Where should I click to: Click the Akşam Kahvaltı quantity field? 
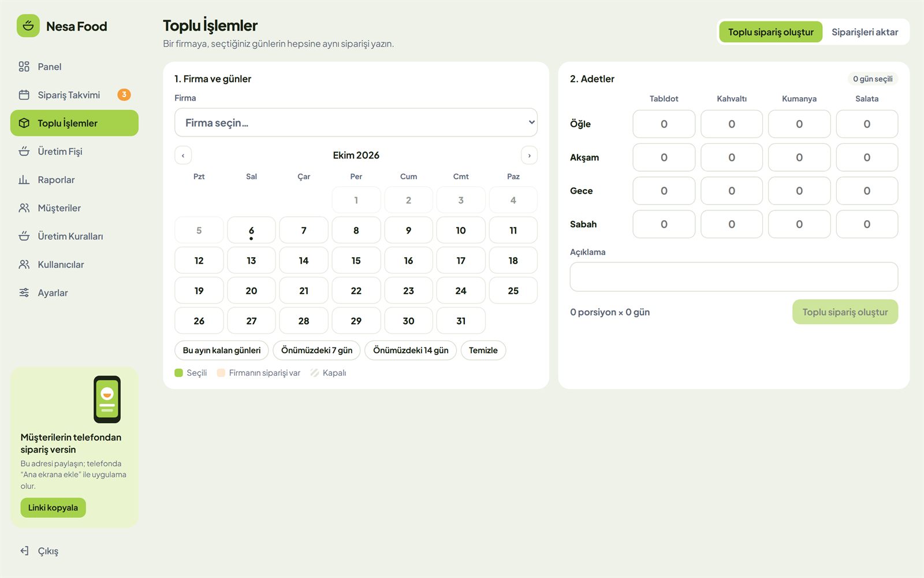732,158
